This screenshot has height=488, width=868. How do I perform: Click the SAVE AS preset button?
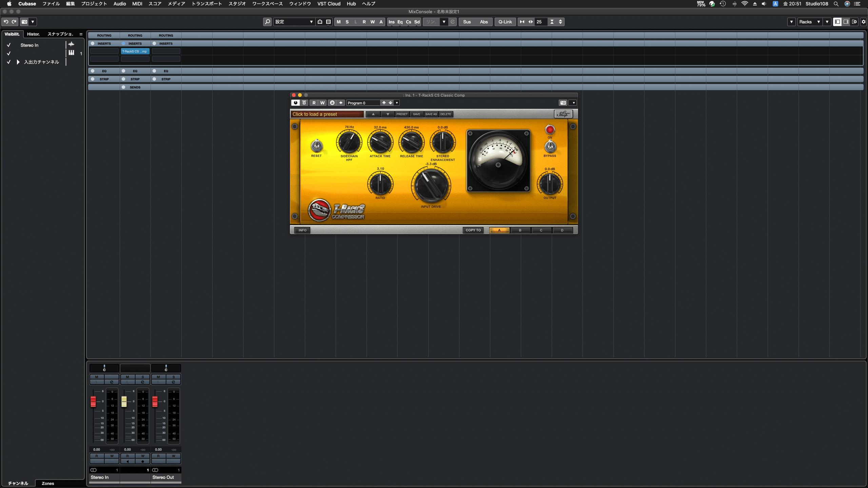pyautogui.click(x=431, y=114)
